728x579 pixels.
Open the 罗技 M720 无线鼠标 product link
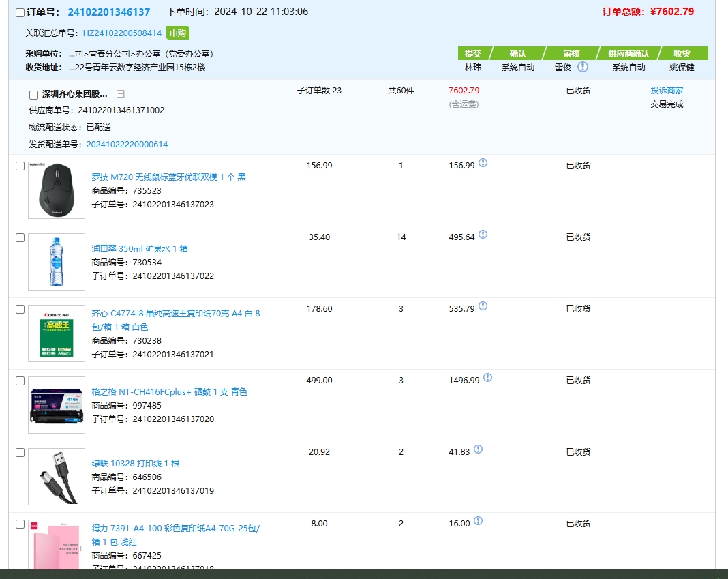[x=168, y=177]
